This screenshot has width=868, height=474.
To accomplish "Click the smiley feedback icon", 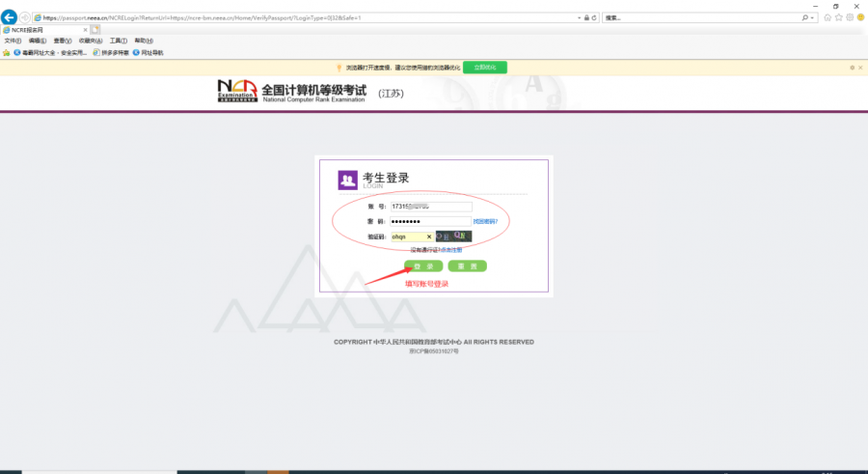I will (x=859, y=17).
